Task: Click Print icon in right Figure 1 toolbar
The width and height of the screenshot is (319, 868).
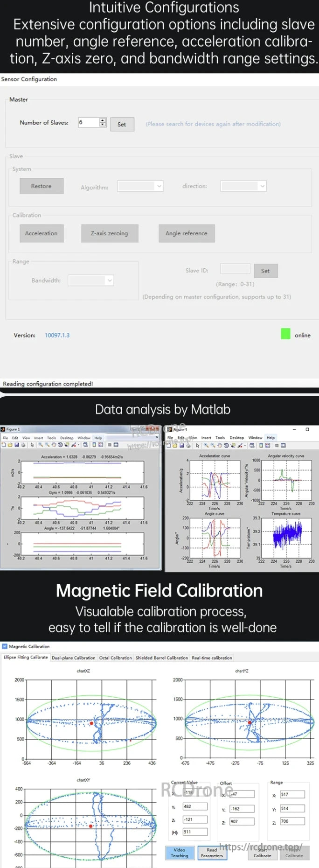Action: tap(188, 446)
